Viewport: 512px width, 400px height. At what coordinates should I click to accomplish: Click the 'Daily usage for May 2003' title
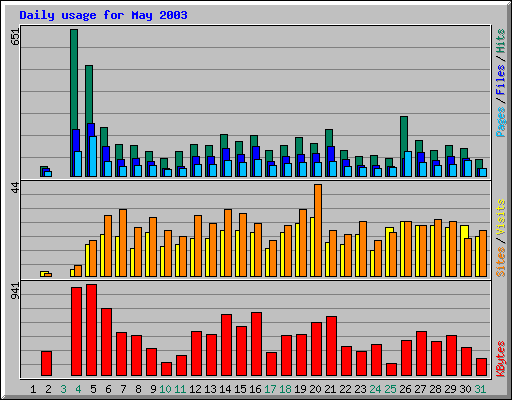pos(103,15)
